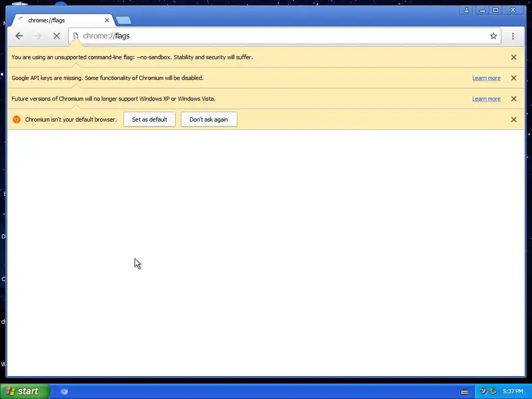Go back using the back arrow
The height and width of the screenshot is (399, 532).
tap(19, 36)
